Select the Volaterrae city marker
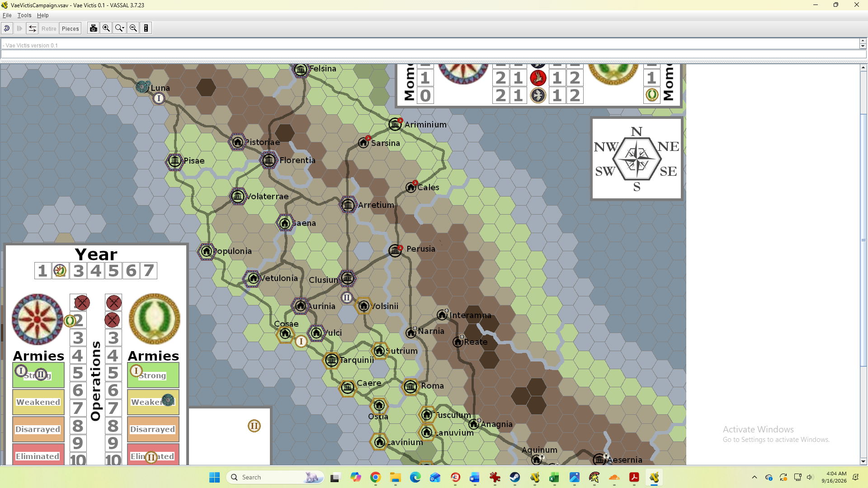Image resolution: width=868 pixels, height=488 pixels. (x=237, y=196)
